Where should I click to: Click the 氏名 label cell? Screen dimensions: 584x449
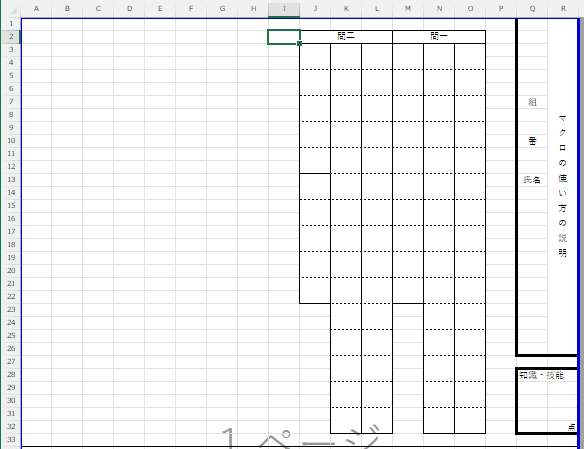[532, 179]
